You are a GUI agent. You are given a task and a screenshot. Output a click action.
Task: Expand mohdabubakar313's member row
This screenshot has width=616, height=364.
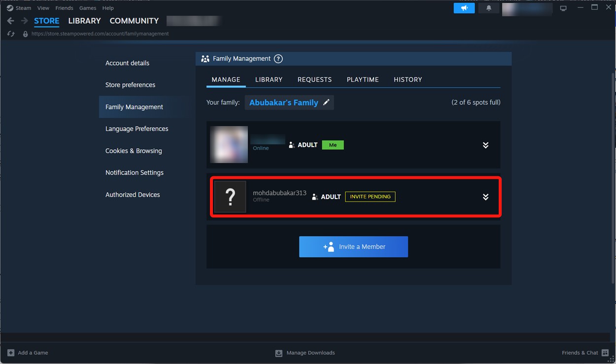[485, 197]
